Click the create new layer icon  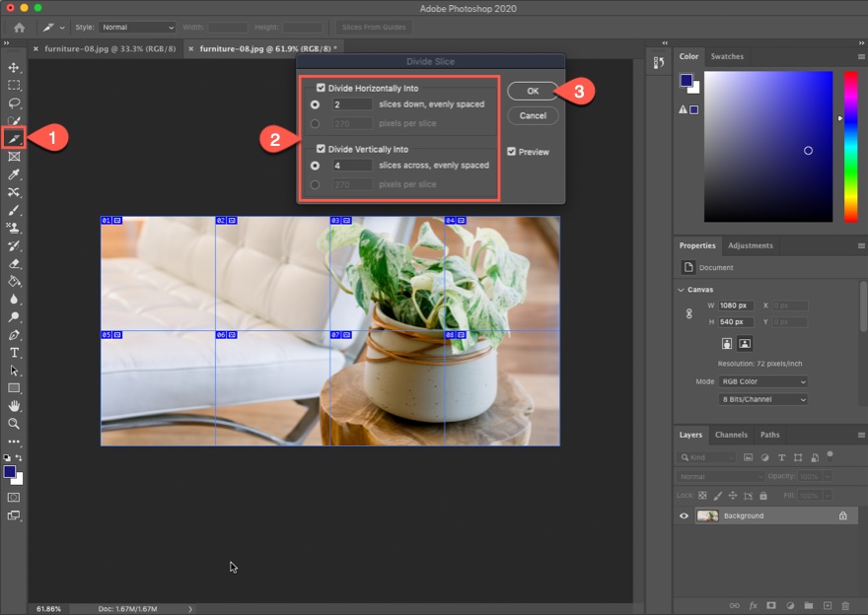click(x=827, y=605)
